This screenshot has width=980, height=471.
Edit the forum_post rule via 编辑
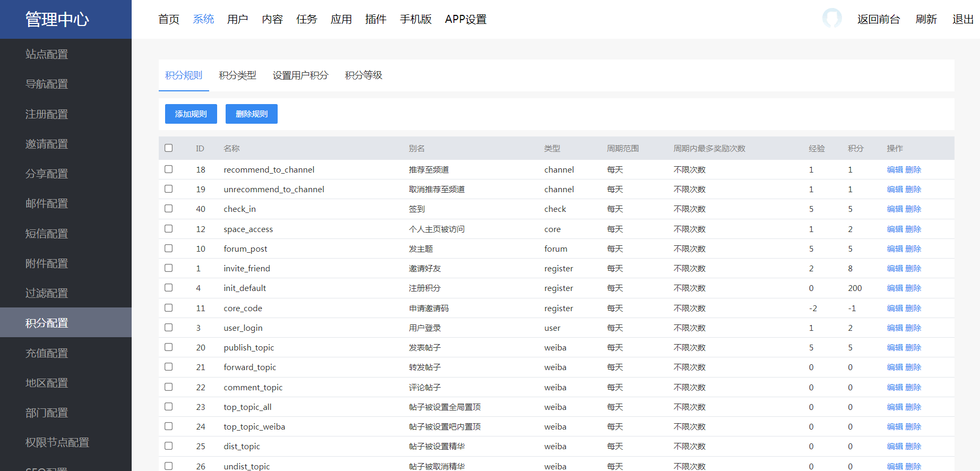[x=895, y=249]
